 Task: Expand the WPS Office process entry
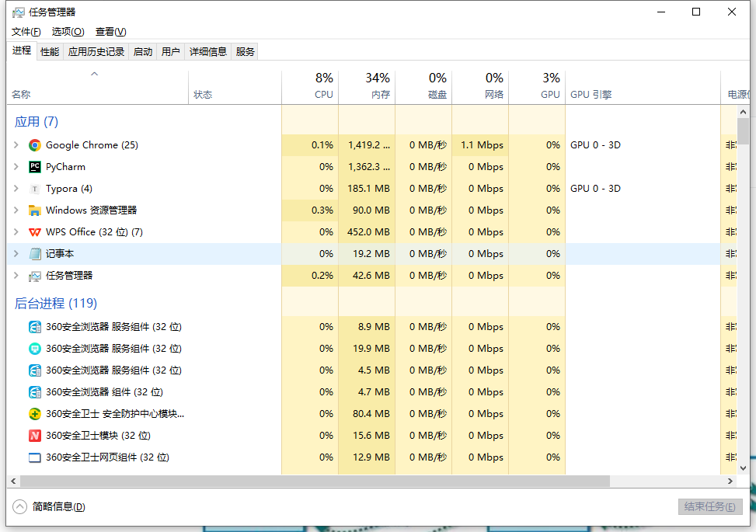point(17,231)
